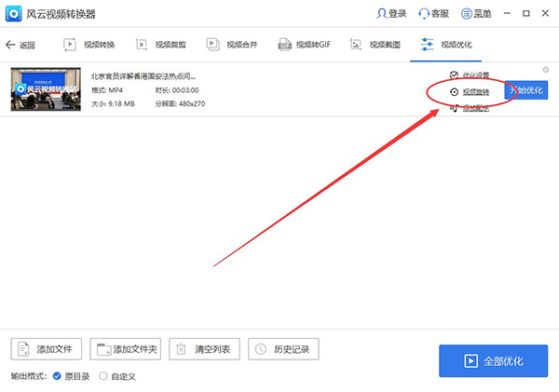This screenshot has width=559, height=392.
Task: Click the 添加文件夹 button
Action: pyautogui.click(x=127, y=349)
